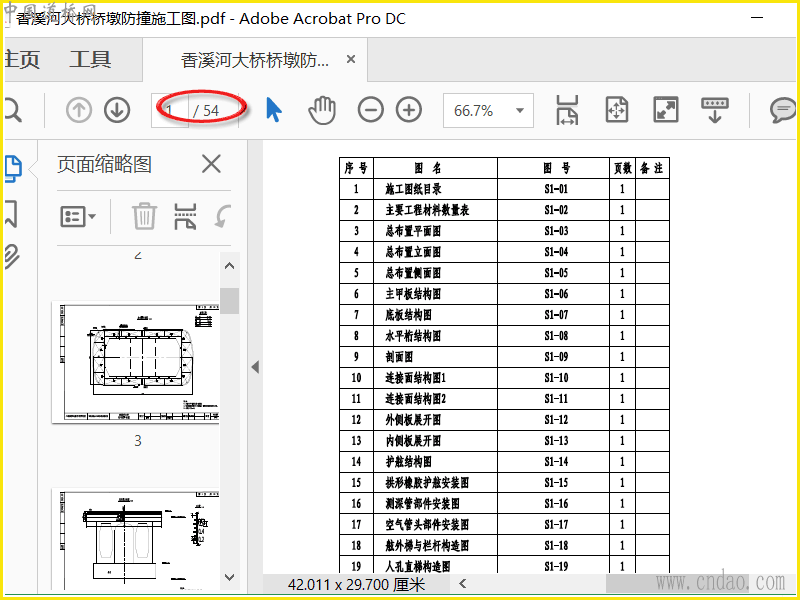800x600 pixels.
Task: Enter full screen mode icon
Action: 665,110
